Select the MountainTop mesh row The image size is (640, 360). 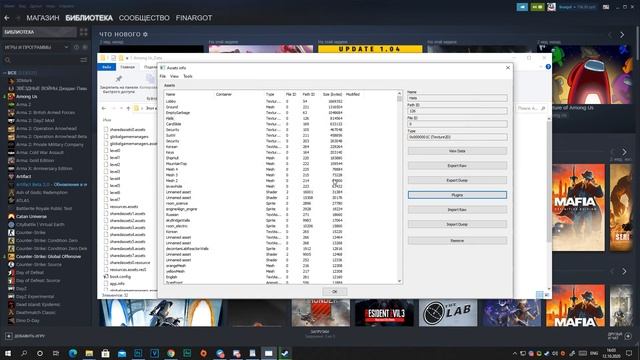[281, 164]
